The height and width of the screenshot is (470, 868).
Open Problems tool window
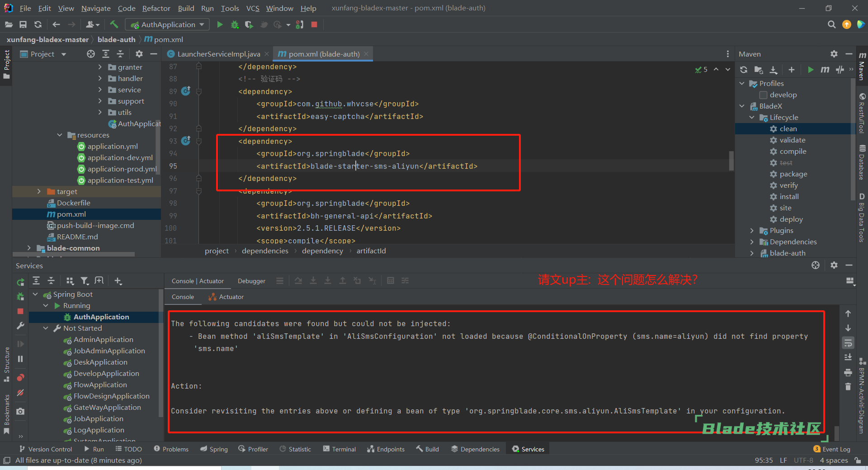click(x=171, y=449)
